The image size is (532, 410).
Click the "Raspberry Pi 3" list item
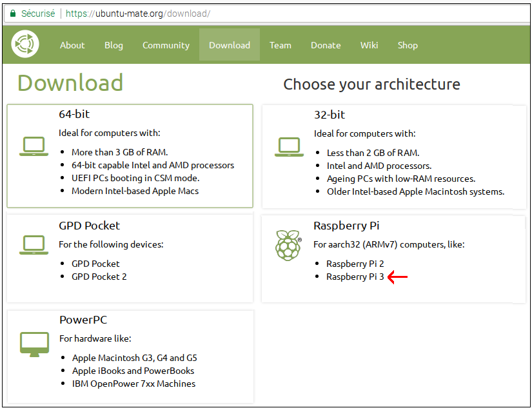(x=355, y=277)
